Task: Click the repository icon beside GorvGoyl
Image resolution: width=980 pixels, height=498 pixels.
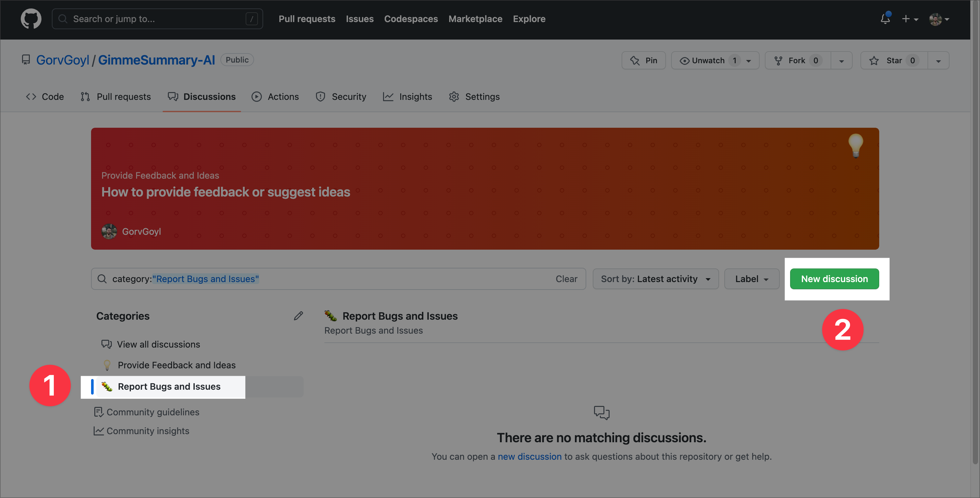Action: click(26, 60)
